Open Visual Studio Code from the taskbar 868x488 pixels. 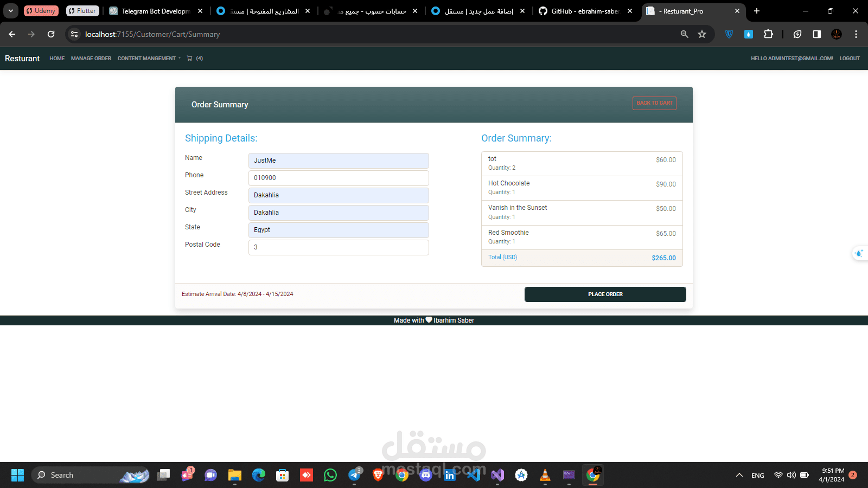474,475
